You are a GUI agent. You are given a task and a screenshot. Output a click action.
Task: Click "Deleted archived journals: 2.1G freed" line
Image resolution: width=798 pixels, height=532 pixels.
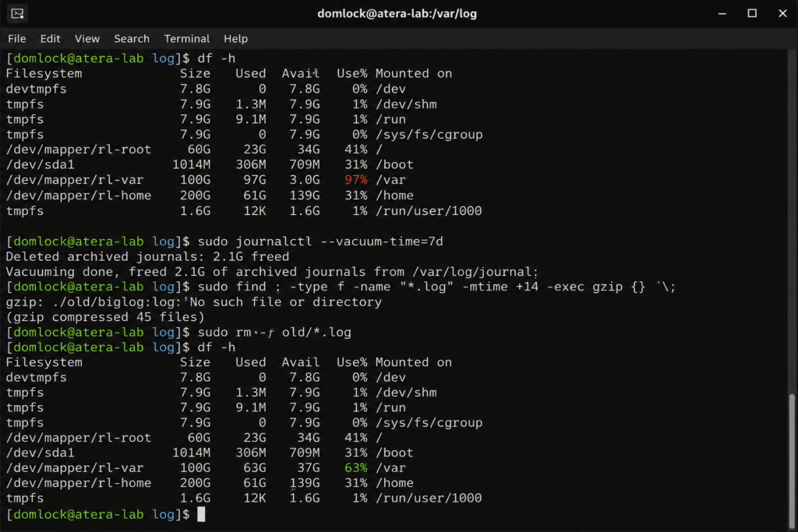147,256
